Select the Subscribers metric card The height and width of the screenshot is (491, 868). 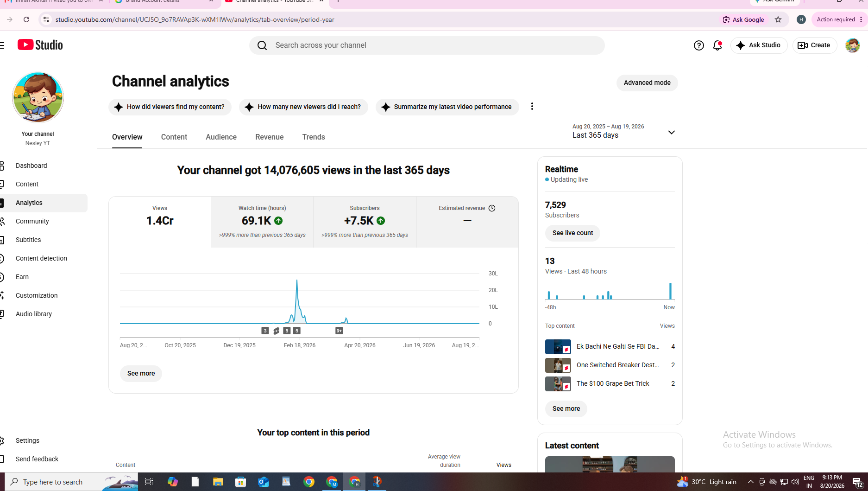tap(365, 222)
